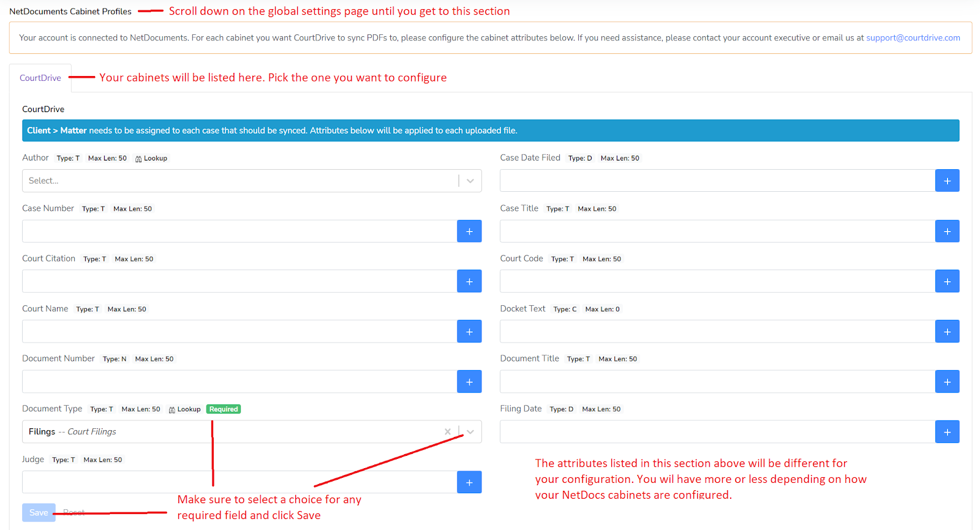Focus the Docket Text input field
Viewport: 980px width, 530px height.
coord(718,331)
